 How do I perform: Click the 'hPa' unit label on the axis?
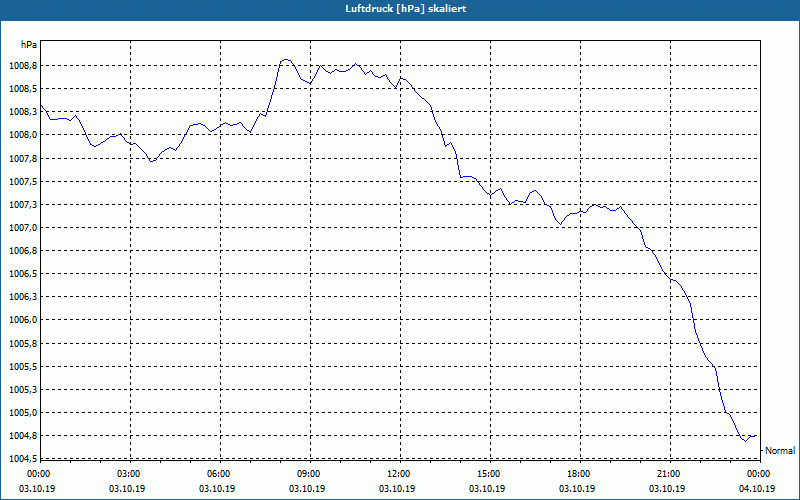point(29,45)
